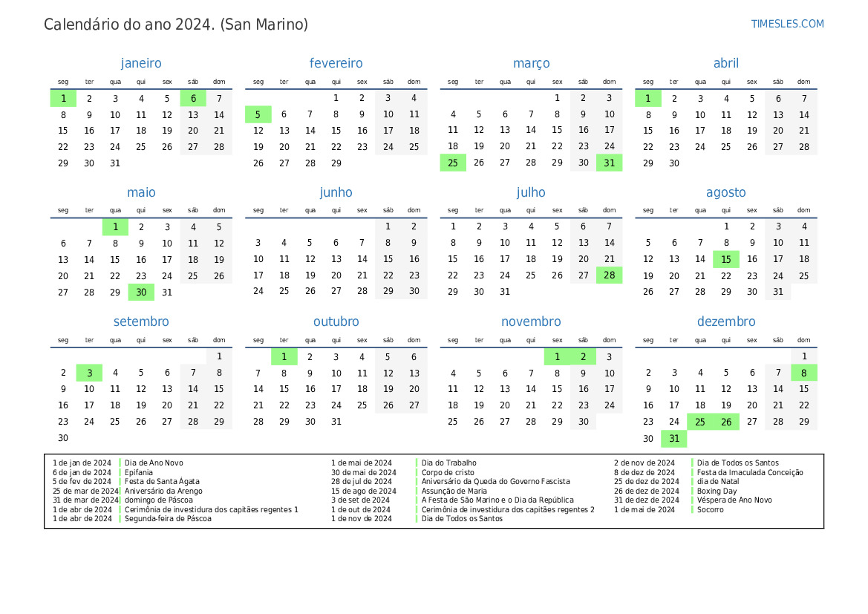Click the highlighted February 5 Santa Ágata date
Screen dimensions: 868x614
click(x=258, y=114)
